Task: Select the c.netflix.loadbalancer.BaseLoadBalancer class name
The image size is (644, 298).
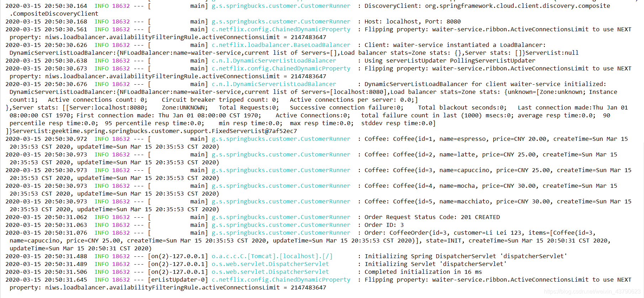Action: 281,45
